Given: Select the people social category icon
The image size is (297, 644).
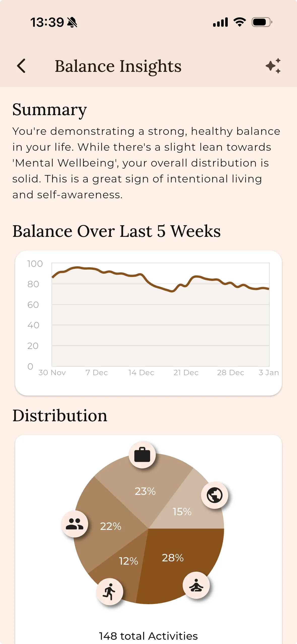Looking at the screenshot, I should [x=75, y=524].
